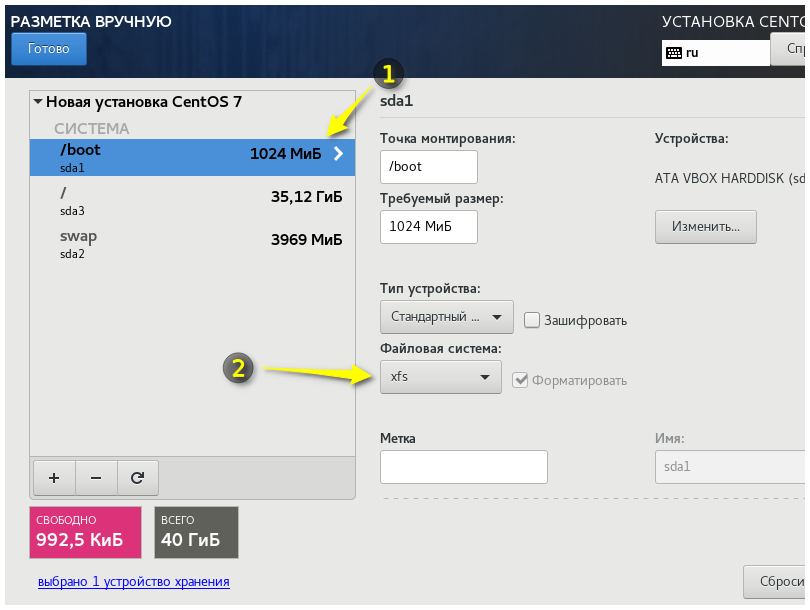The width and height of the screenshot is (810, 610).
Task: Click the 3969 МиБ size value
Action: coord(306,240)
